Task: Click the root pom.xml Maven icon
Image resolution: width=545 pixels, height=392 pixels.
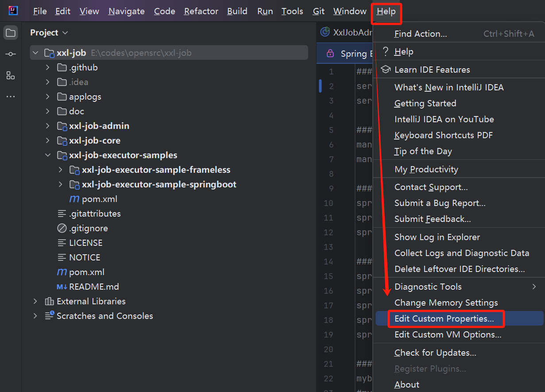Action: coord(62,272)
